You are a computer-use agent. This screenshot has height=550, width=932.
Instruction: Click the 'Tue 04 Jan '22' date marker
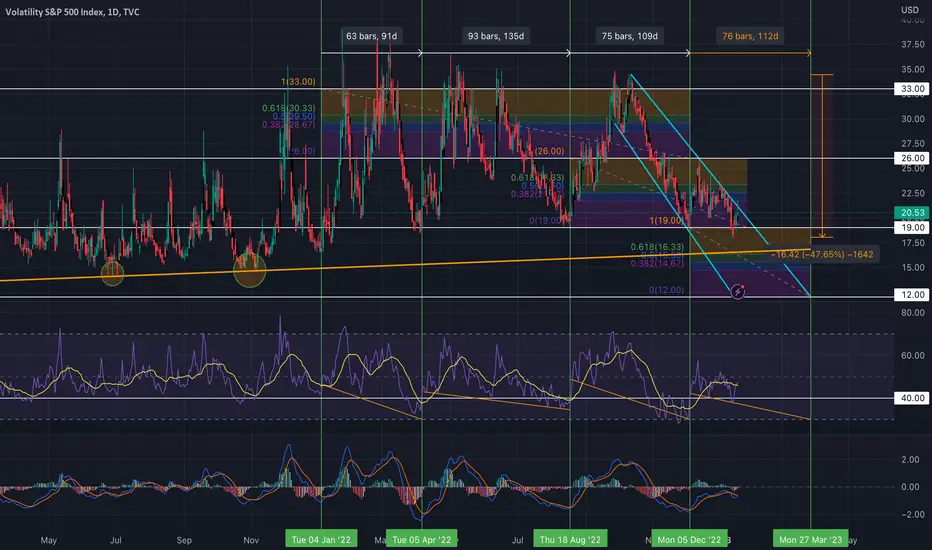click(321, 540)
